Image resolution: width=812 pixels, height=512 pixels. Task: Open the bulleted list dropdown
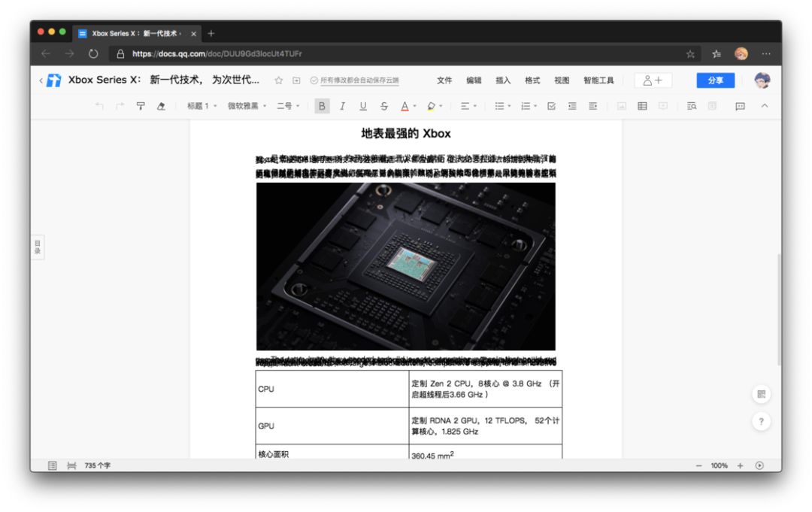(x=502, y=106)
